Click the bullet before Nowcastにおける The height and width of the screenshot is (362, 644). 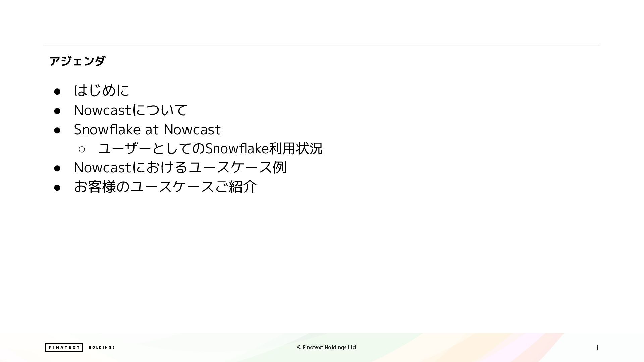[x=57, y=168]
